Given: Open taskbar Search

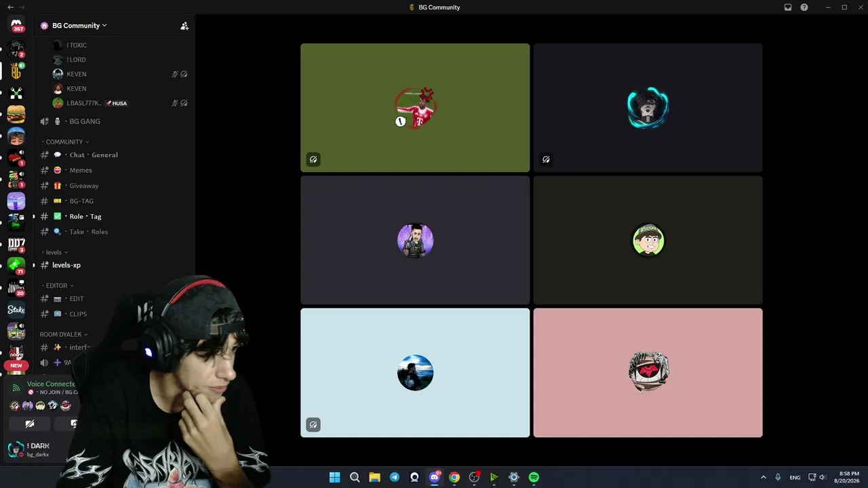Looking at the screenshot, I should click(355, 477).
